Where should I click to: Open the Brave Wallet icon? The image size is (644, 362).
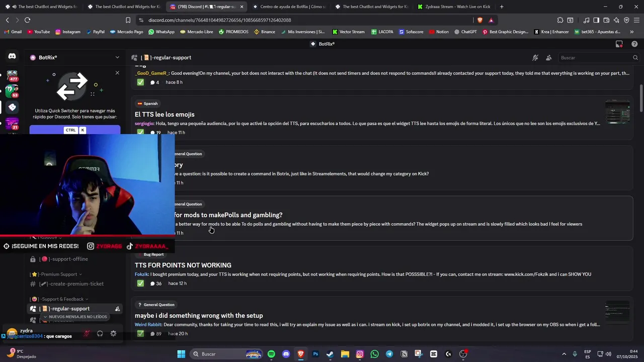click(606, 20)
